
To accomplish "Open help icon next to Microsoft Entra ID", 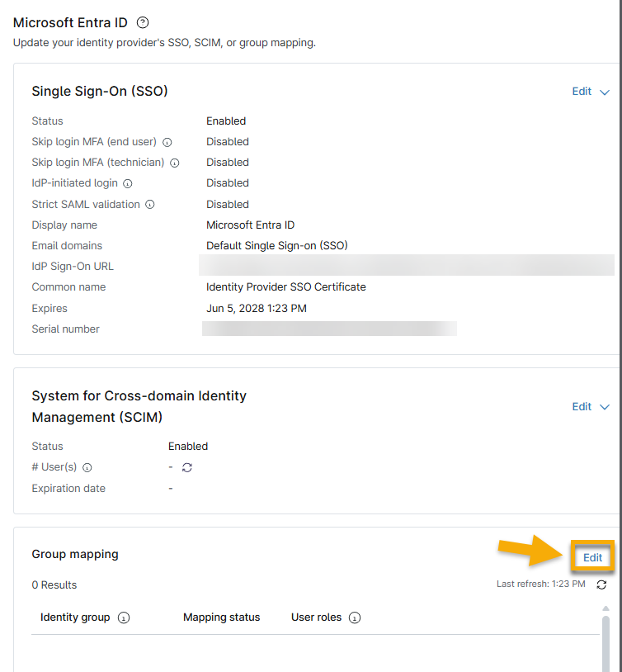I will click(143, 23).
